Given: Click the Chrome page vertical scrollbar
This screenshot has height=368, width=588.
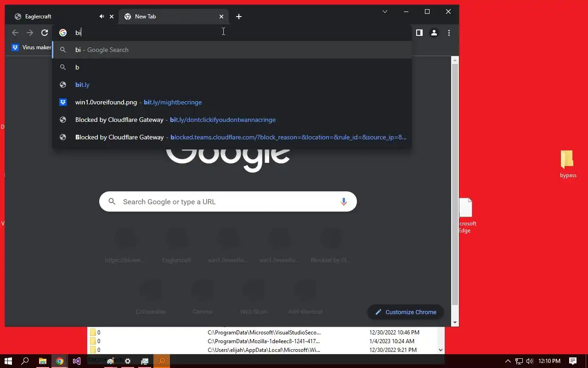Looking at the screenshot, I should 455,184.
